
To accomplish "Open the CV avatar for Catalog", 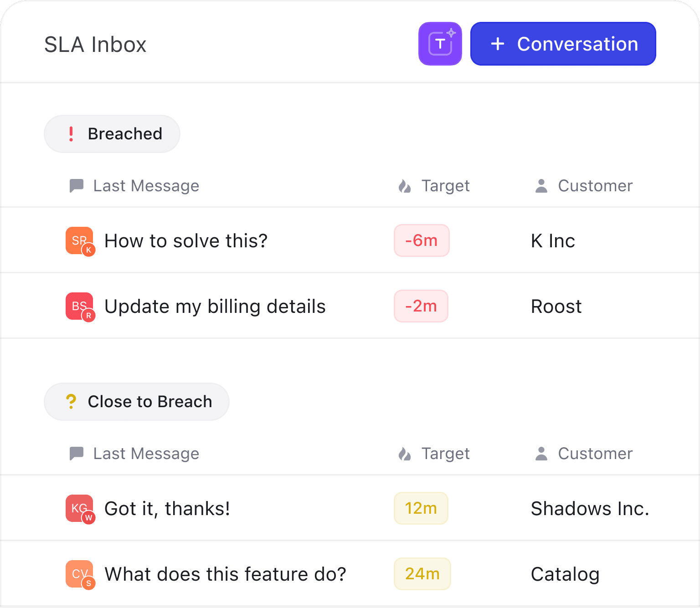I will (x=80, y=574).
